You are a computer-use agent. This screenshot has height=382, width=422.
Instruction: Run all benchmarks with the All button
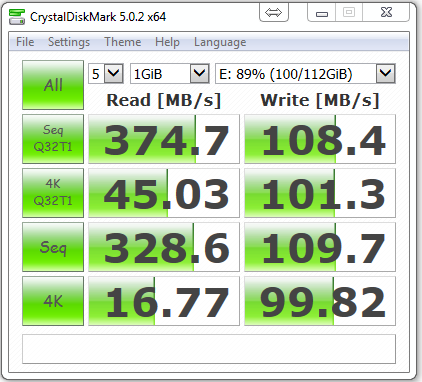(53, 85)
